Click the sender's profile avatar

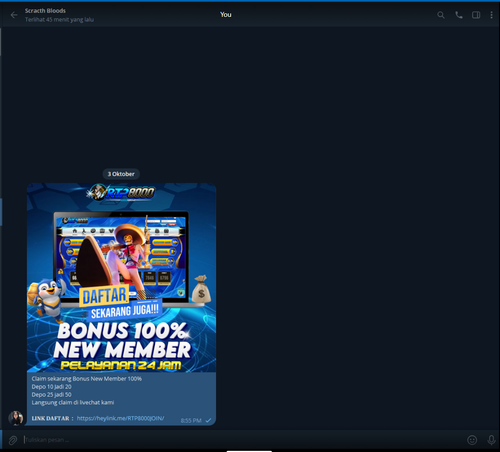pos(16,418)
